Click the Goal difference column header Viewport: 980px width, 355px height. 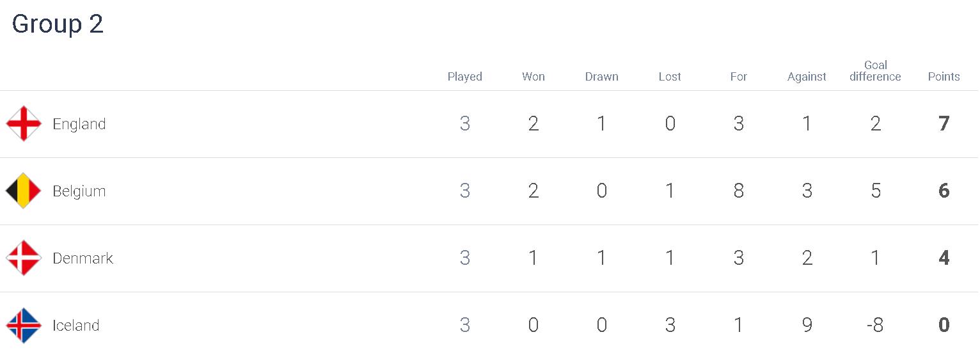pyautogui.click(x=875, y=71)
